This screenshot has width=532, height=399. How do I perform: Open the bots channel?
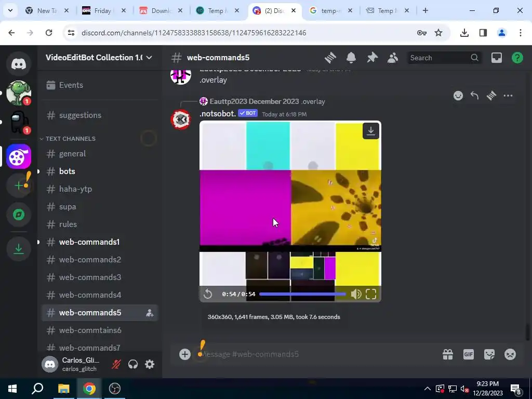99,171
